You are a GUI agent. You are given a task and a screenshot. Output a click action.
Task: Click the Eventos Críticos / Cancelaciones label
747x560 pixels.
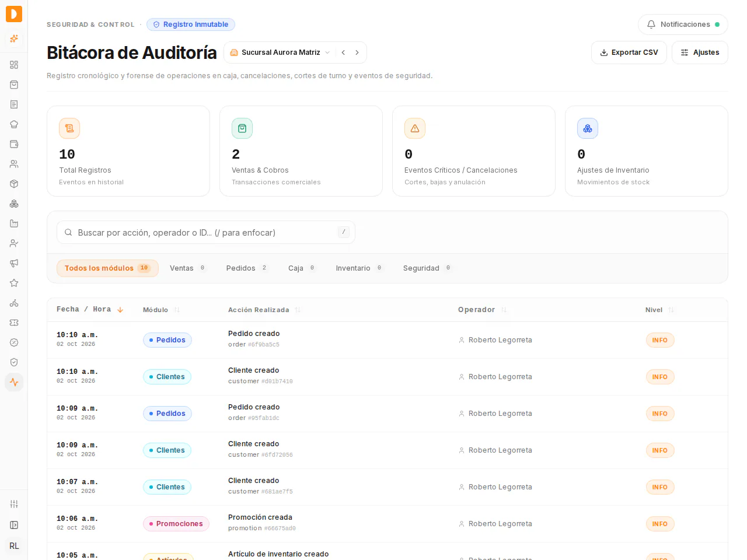coord(461,170)
